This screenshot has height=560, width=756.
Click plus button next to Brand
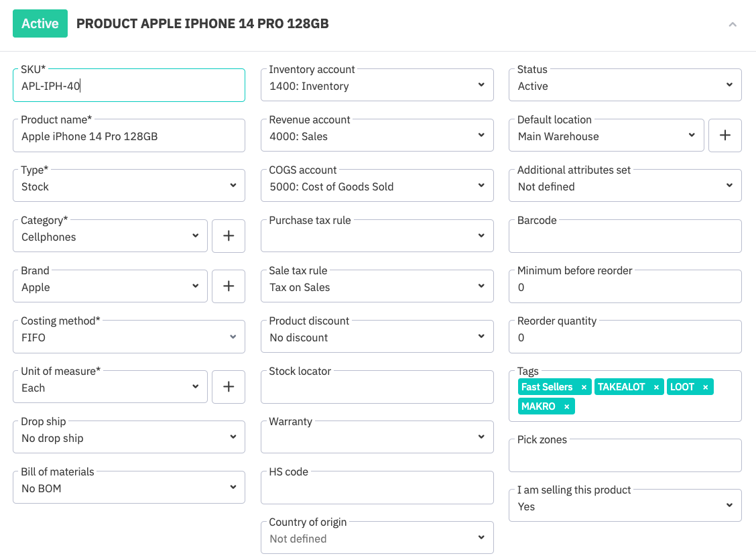(x=229, y=286)
